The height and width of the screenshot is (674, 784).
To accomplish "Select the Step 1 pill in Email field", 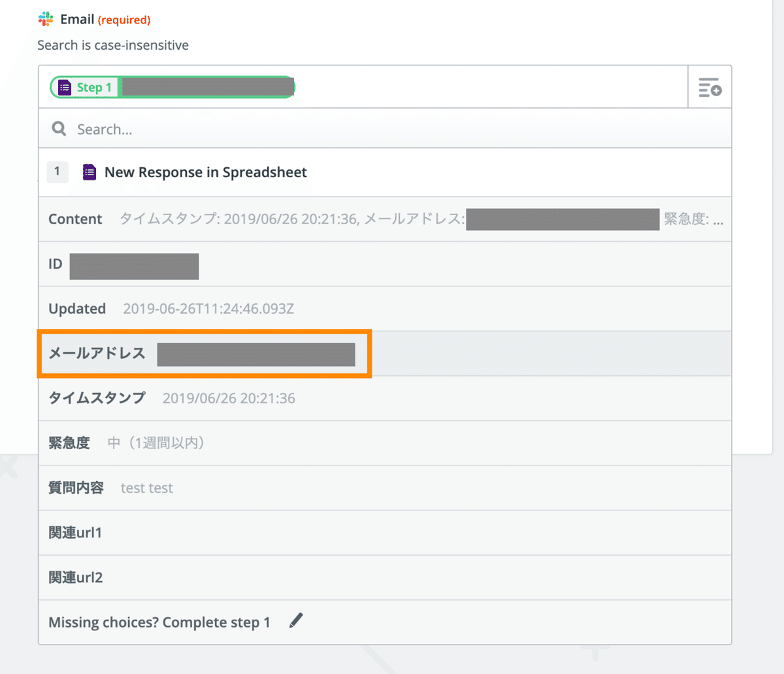I will tap(172, 88).
